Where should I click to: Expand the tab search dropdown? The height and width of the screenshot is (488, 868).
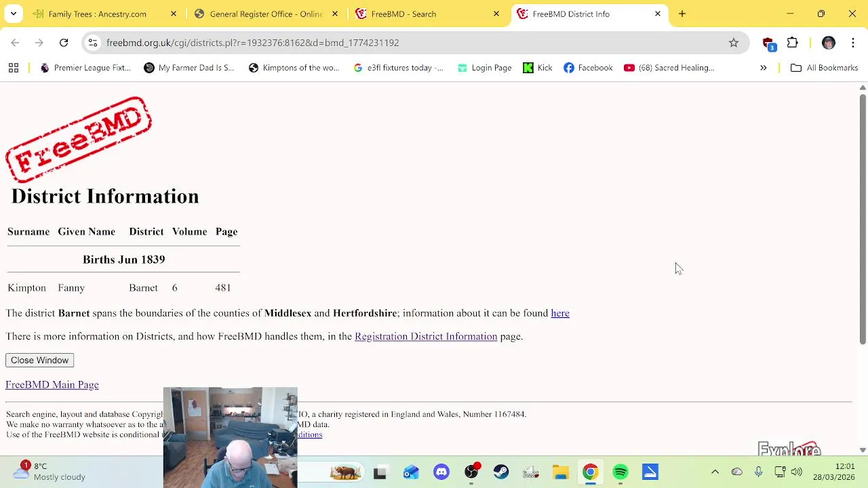pos(14,14)
